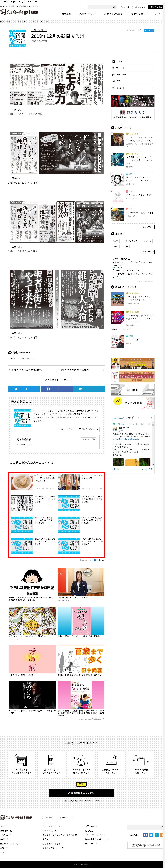Open ログイン from the top header

(140, 7)
